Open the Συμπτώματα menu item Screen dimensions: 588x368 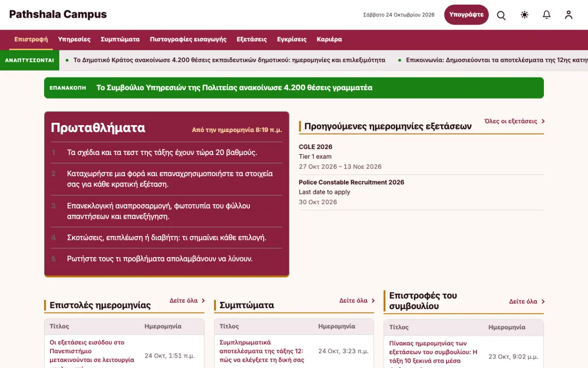click(120, 39)
